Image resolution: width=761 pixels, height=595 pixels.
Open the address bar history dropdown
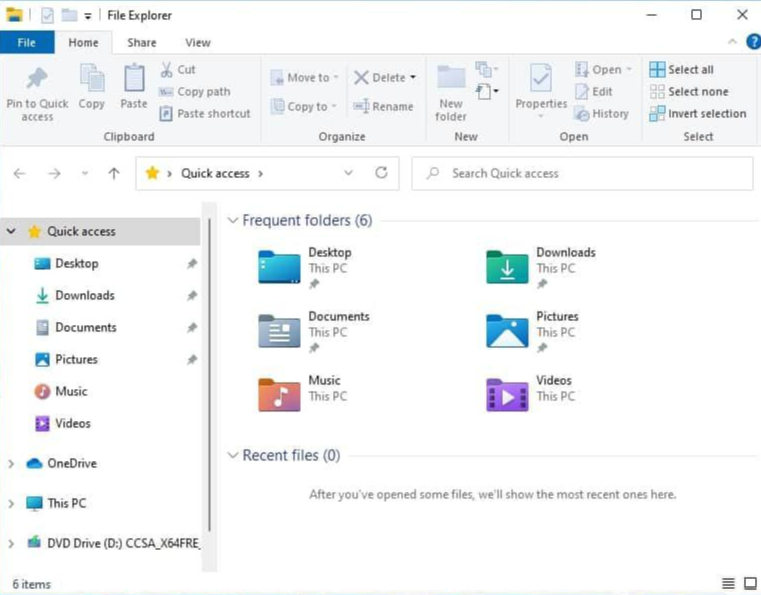pos(348,173)
